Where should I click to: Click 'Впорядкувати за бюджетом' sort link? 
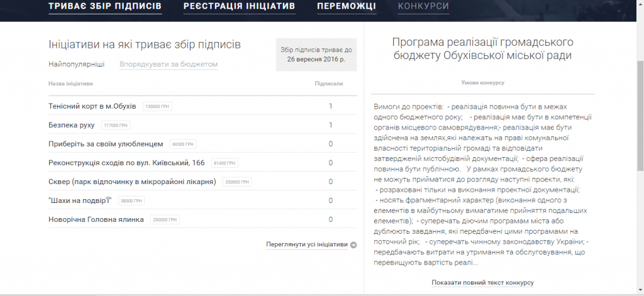(169, 64)
